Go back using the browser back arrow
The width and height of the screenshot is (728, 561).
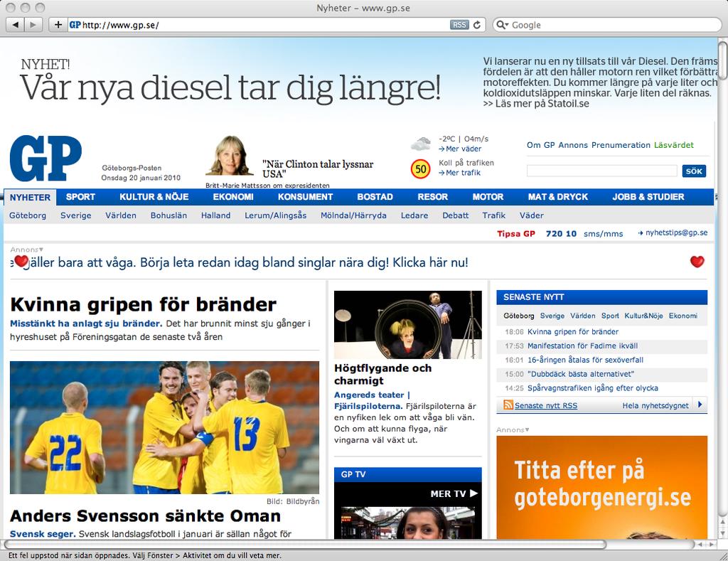pyautogui.click(x=16, y=25)
